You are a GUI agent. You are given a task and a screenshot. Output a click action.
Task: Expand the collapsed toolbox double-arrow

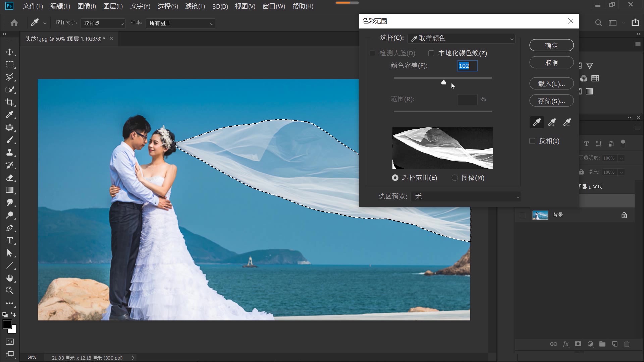point(4,34)
